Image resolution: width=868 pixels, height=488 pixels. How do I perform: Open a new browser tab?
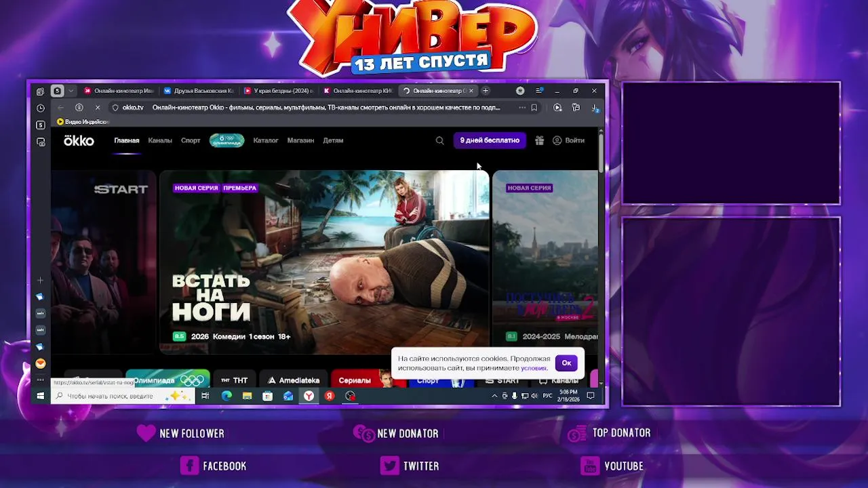coord(485,91)
